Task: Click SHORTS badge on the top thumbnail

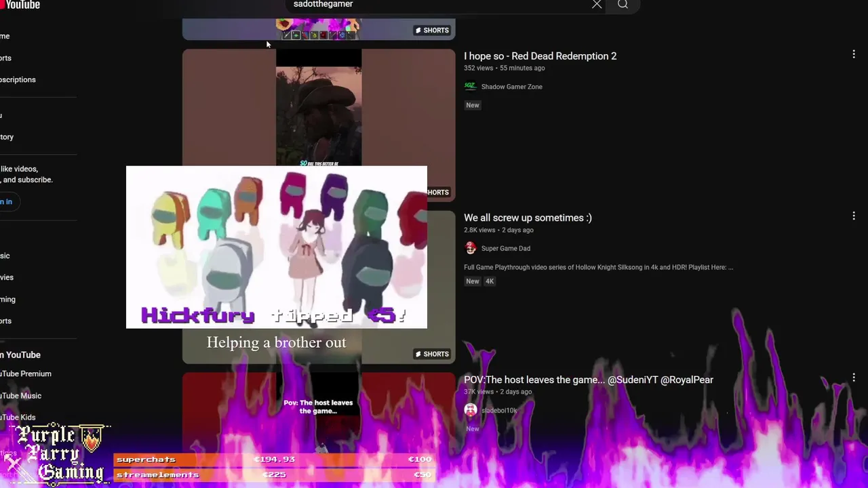Action: 432,30
